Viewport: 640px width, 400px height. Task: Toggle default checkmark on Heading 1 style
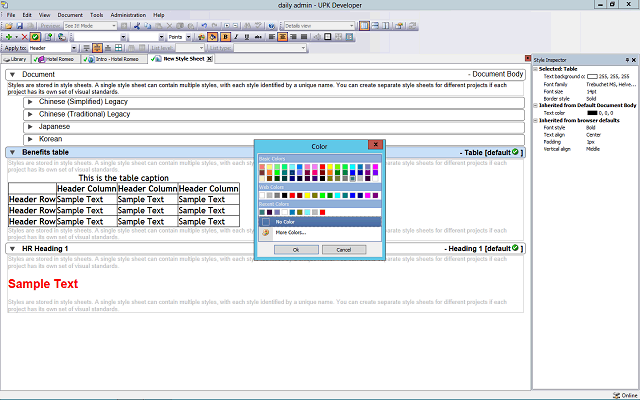(516, 248)
